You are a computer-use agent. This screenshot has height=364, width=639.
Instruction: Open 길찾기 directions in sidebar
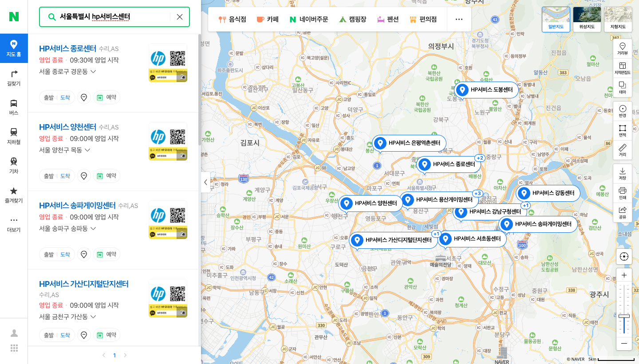pos(14,78)
